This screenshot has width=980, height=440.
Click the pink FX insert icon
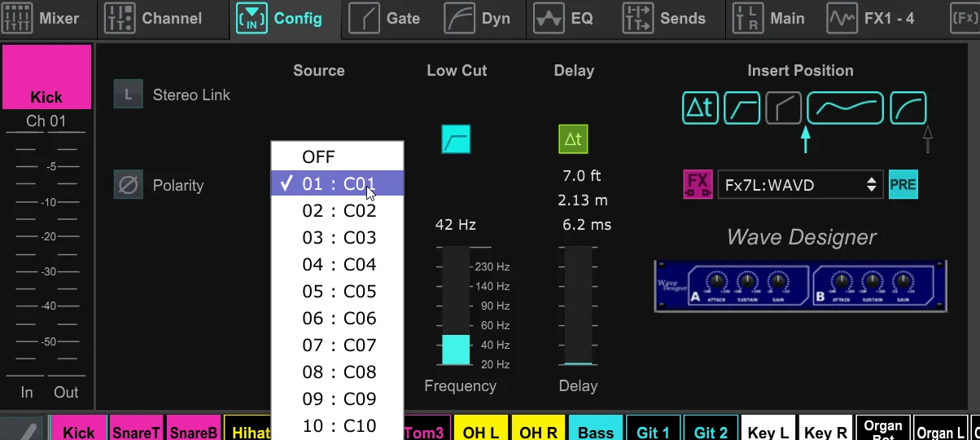pos(698,185)
